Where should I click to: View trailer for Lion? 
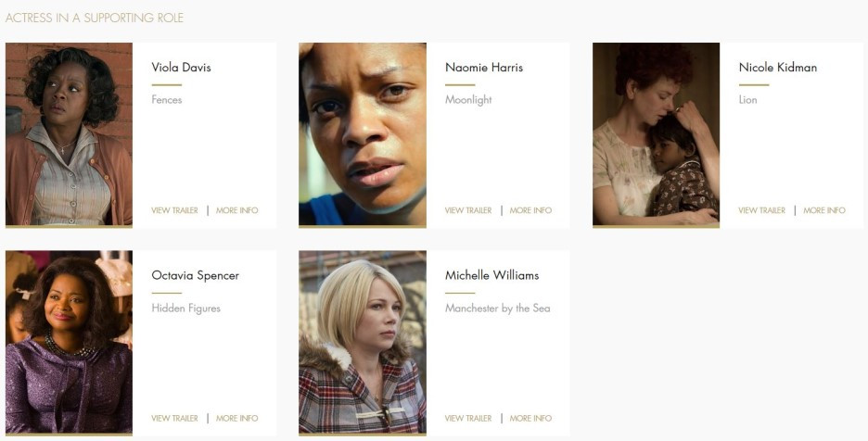point(761,210)
